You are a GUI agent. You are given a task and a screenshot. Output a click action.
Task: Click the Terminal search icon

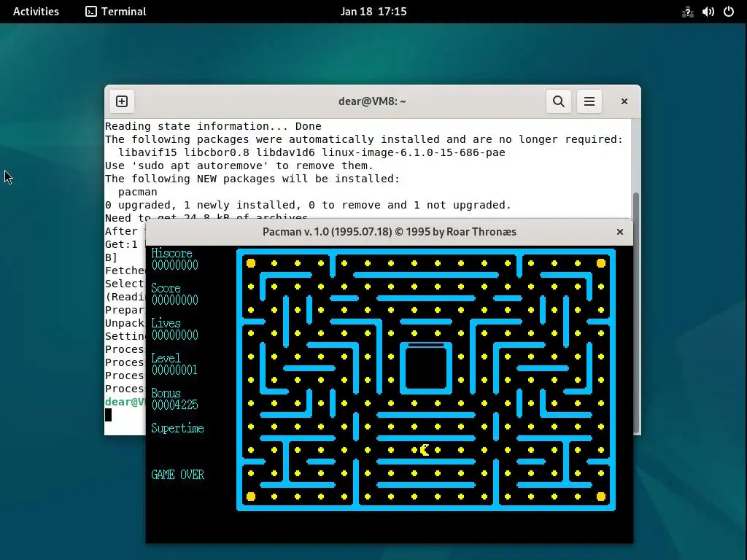pyautogui.click(x=558, y=101)
